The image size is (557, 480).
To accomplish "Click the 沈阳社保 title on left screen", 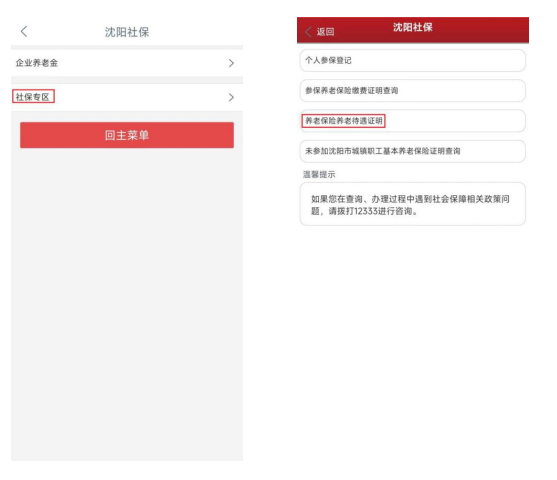I will 127,32.
